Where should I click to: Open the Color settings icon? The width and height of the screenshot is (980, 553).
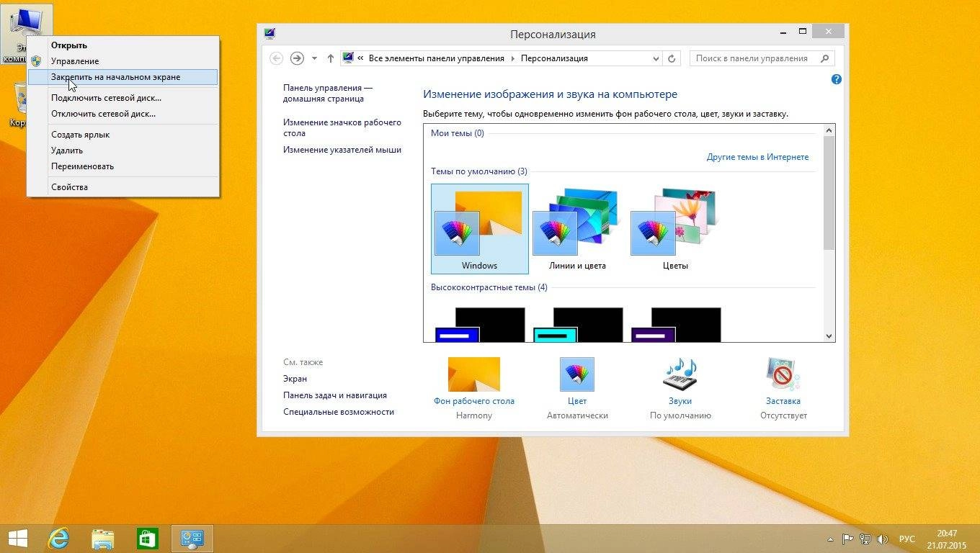[x=577, y=374]
